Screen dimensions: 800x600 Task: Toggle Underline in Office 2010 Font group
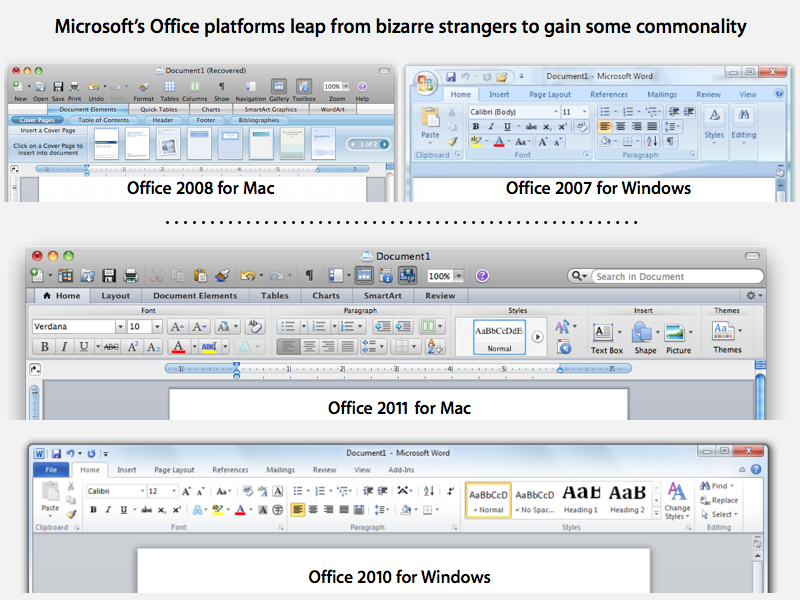coord(123,510)
